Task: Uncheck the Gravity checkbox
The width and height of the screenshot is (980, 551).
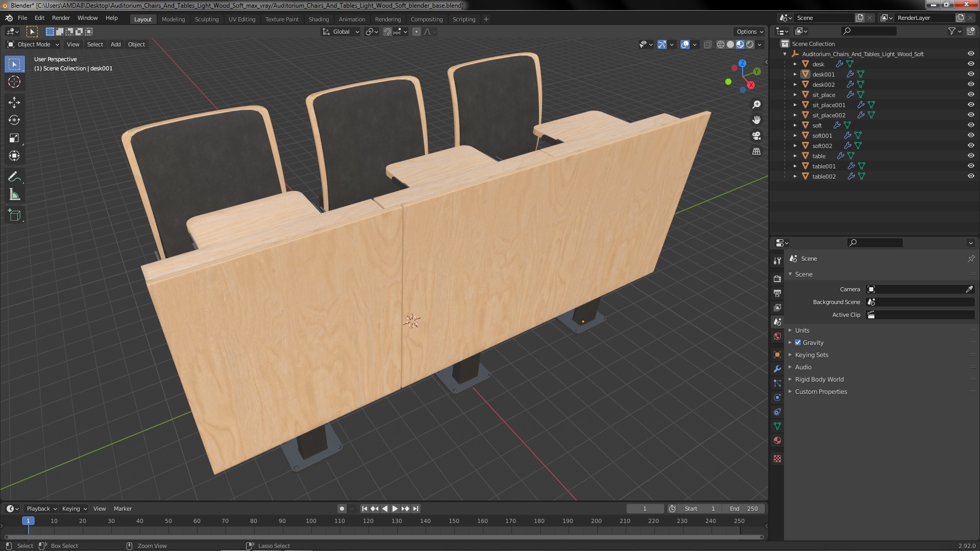Action: point(798,343)
